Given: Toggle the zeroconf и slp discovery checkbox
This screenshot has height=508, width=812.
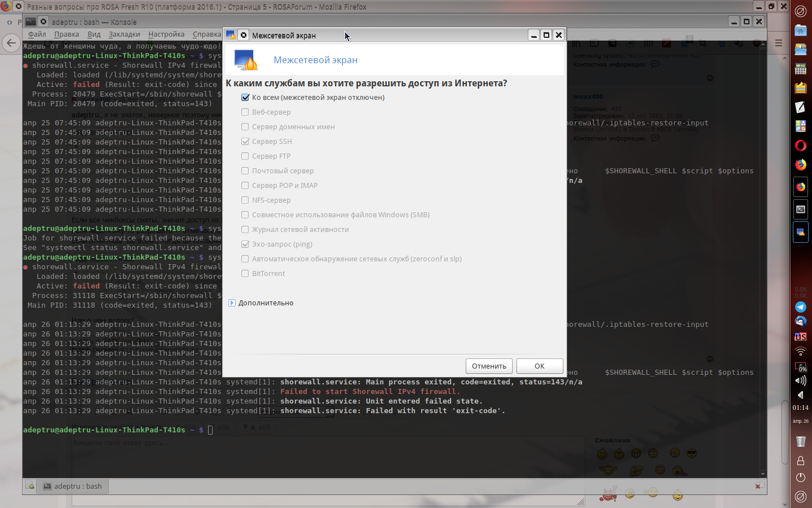Looking at the screenshot, I should coord(245,259).
